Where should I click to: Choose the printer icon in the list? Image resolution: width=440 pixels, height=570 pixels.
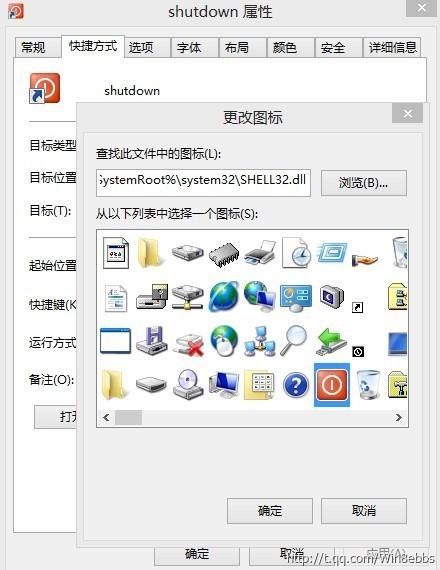(x=260, y=252)
